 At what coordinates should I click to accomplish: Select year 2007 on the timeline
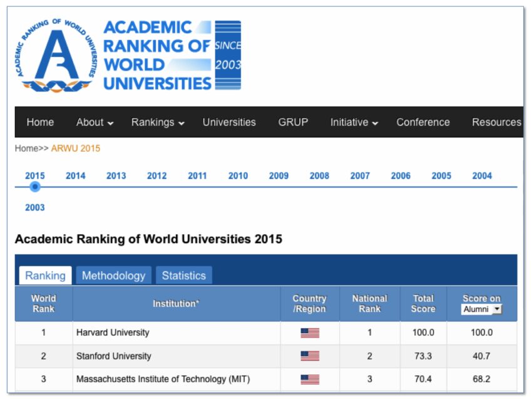(360, 176)
